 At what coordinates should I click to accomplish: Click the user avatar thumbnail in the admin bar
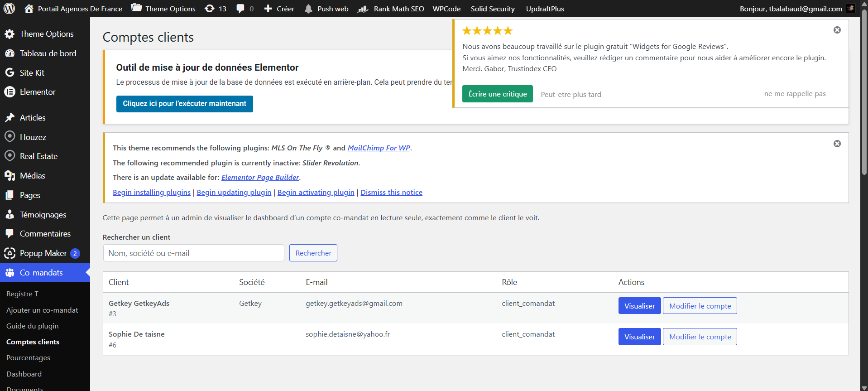tap(851, 8)
